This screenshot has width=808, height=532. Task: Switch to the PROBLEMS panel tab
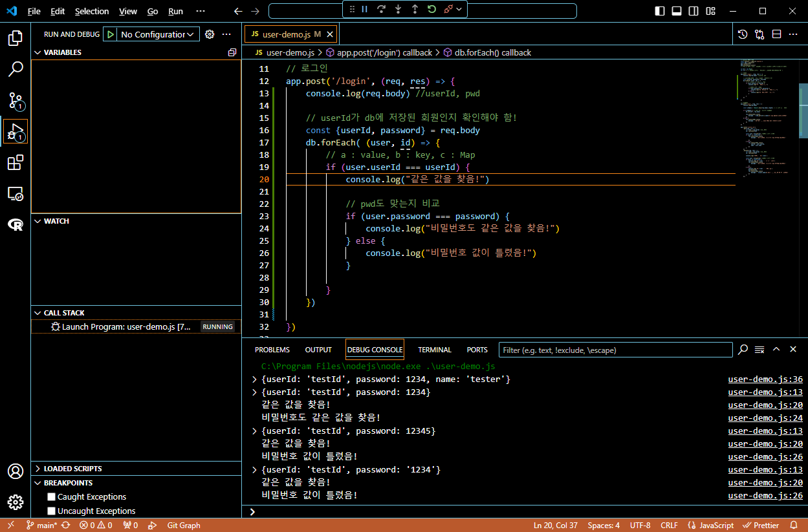coord(272,350)
